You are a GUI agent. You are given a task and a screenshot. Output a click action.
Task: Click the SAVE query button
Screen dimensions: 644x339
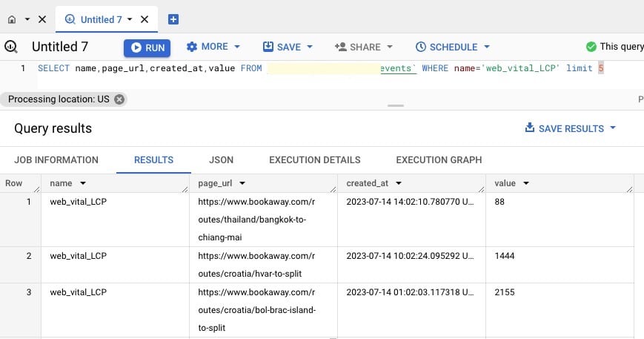(x=288, y=47)
